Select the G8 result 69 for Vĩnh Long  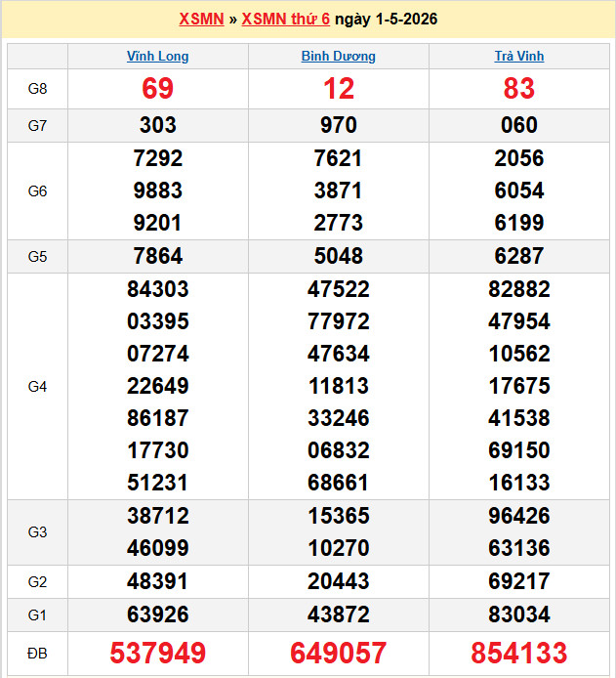(158, 89)
